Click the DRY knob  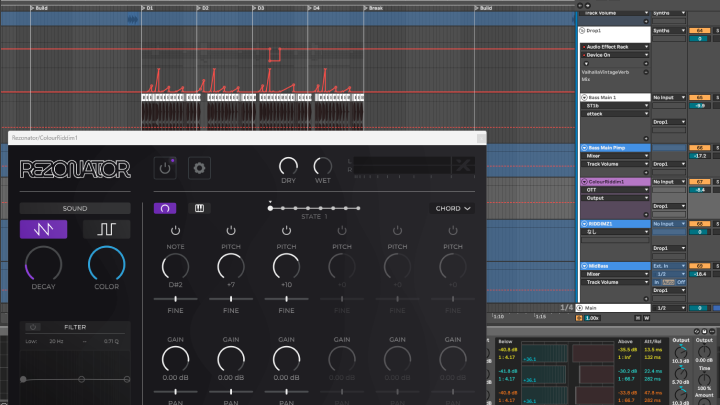pyautogui.click(x=288, y=166)
